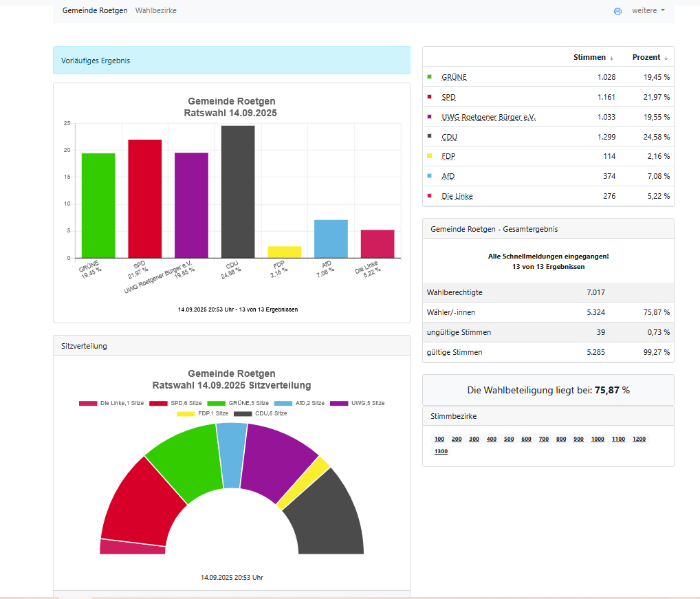Select Gemeinde Roetgen navigation item

[x=95, y=10]
